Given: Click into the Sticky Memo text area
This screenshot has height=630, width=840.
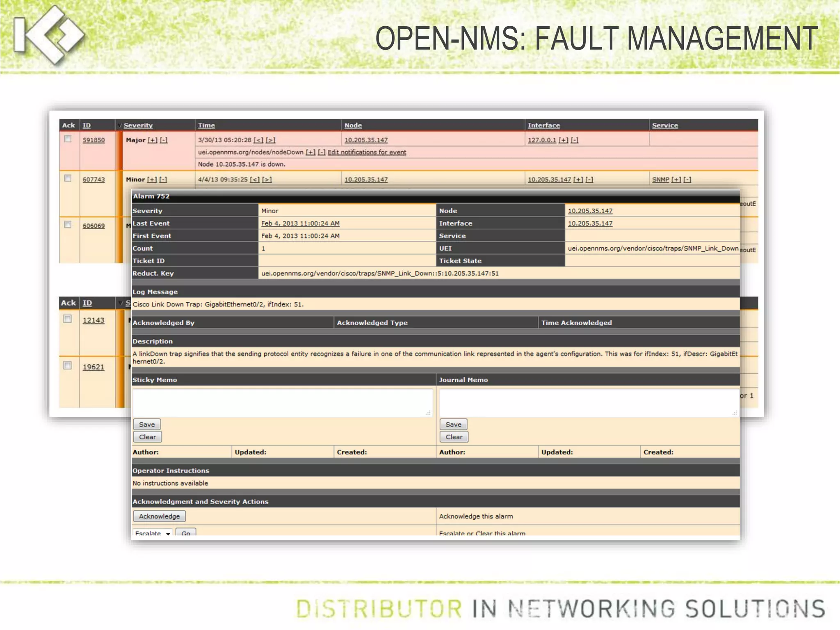Looking at the screenshot, I should (283, 402).
